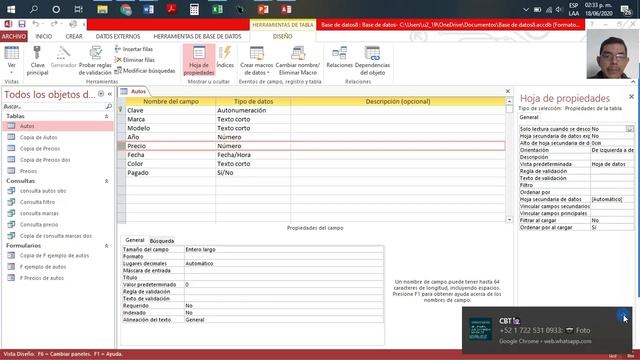Undo the last action in quick access toolbar
Screen dimensions: 640x360
pyautogui.click(x=36, y=24)
